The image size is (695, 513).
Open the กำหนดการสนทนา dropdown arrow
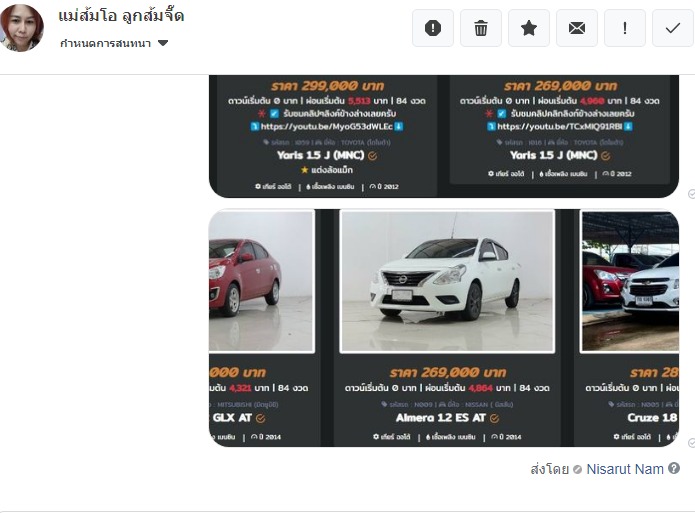pyautogui.click(x=163, y=43)
